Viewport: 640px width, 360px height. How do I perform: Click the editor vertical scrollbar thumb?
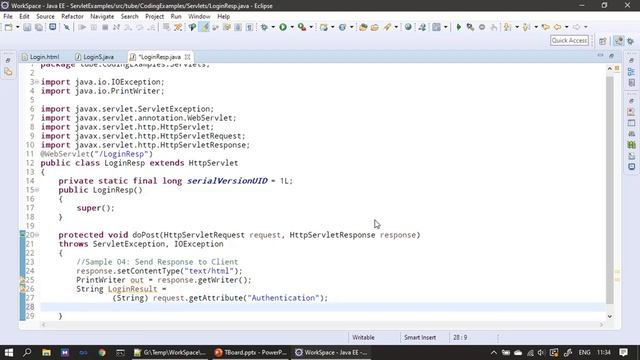(x=610, y=190)
